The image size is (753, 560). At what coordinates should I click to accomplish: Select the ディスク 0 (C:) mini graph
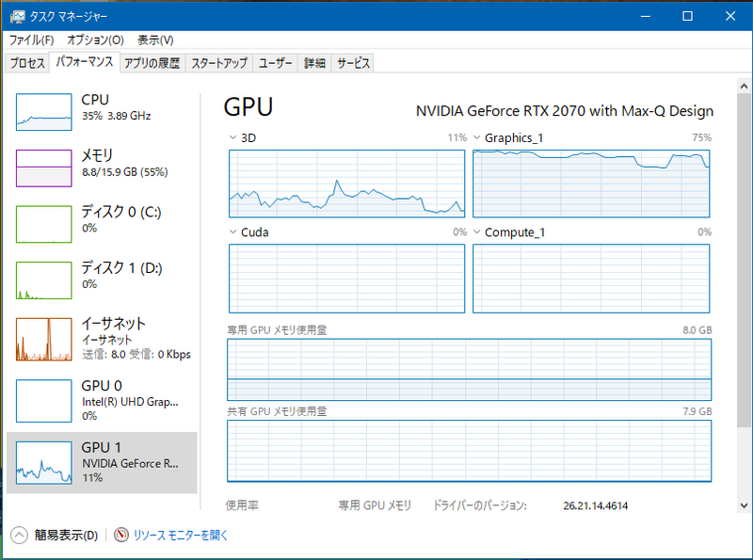(x=43, y=224)
